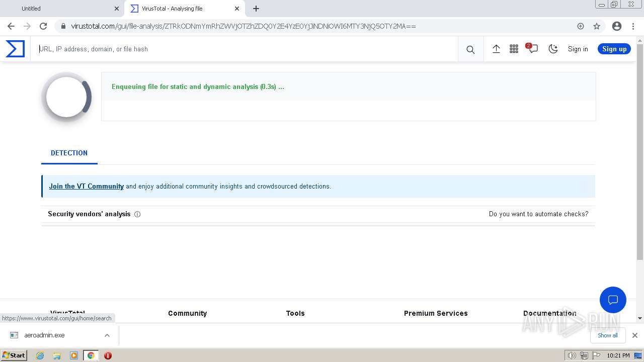This screenshot has width=644, height=362.
Task: Click the scrollbar down arrow
Action: pos(640,318)
